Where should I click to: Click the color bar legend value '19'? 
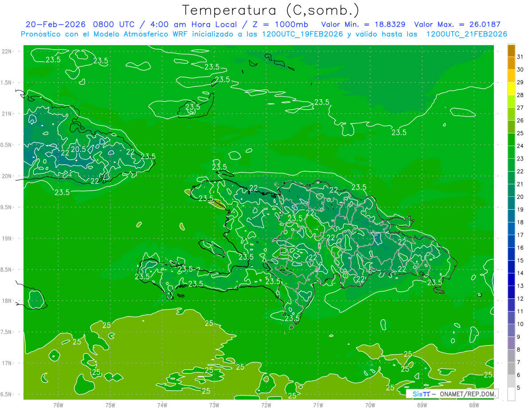click(x=520, y=209)
